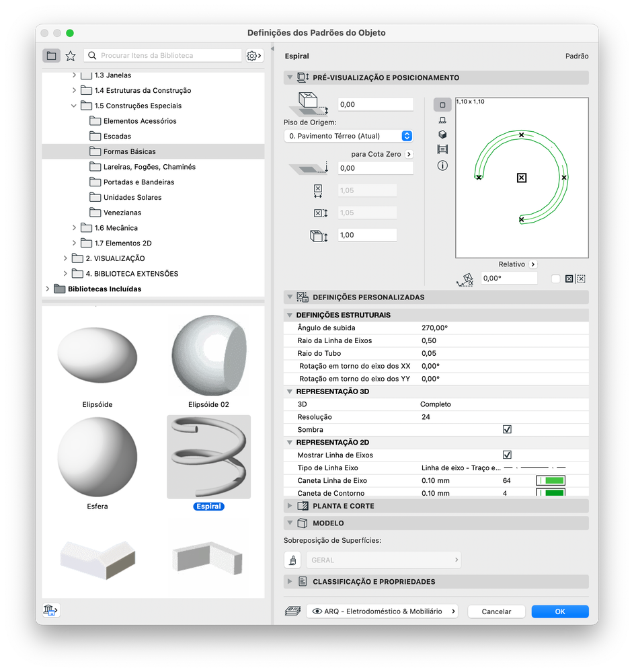The width and height of the screenshot is (634, 672).
Task: Click Raio da Linha de Eixos value 0,50
Action: click(429, 341)
